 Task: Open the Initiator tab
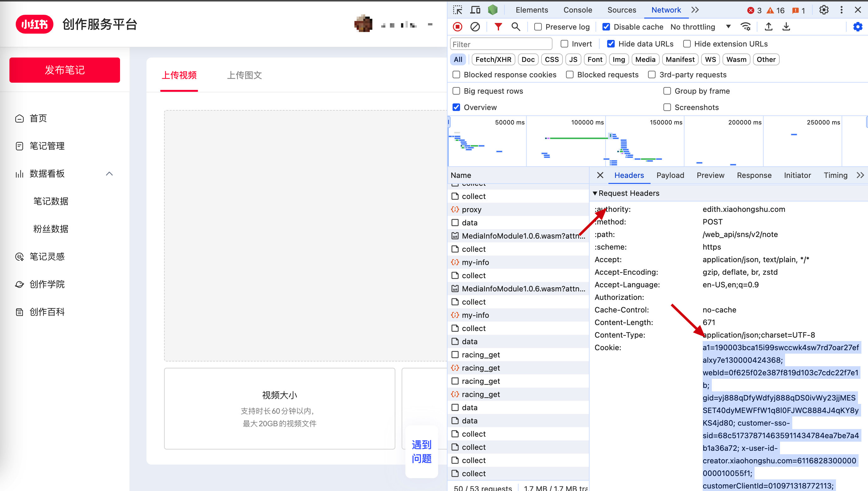tap(797, 175)
